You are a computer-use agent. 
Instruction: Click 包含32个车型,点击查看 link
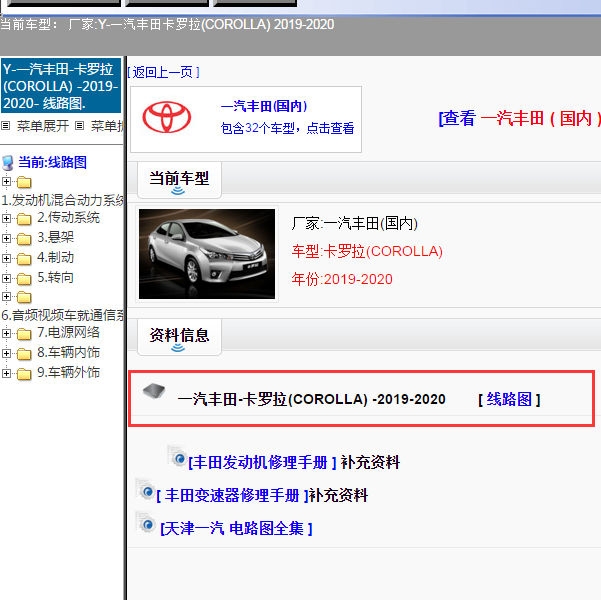click(x=287, y=128)
